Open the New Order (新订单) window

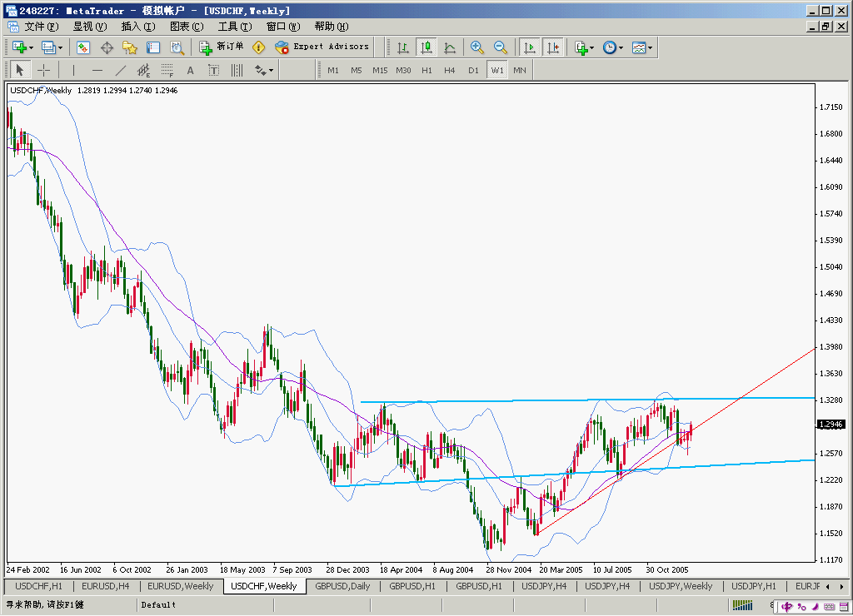222,47
